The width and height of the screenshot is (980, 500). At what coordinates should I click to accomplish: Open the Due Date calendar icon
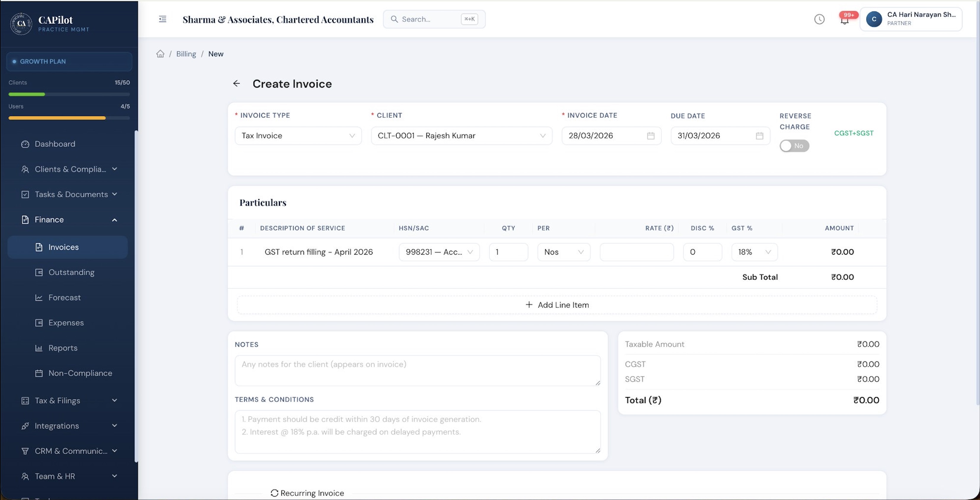(759, 136)
